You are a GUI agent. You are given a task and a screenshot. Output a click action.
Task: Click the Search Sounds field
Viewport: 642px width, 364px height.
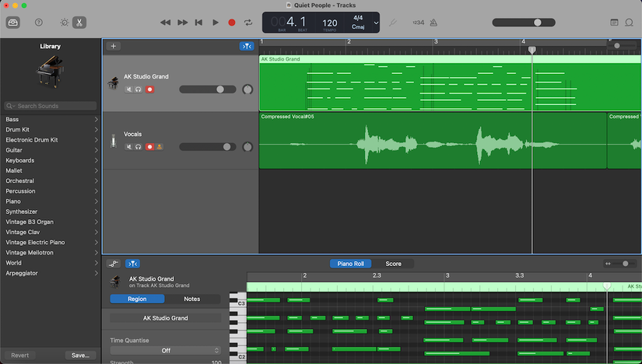tap(51, 106)
